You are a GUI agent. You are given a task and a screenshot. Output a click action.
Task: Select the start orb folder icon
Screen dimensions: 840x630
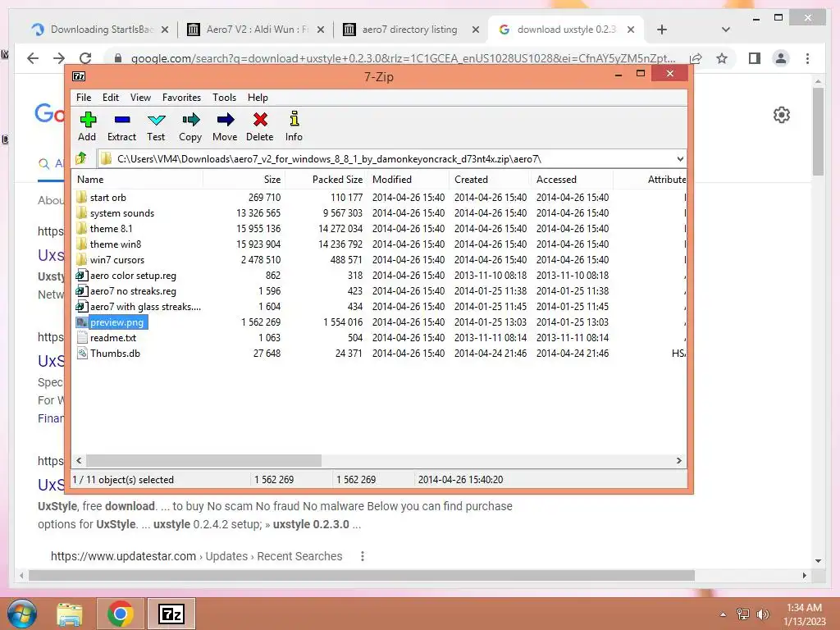[x=81, y=197]
